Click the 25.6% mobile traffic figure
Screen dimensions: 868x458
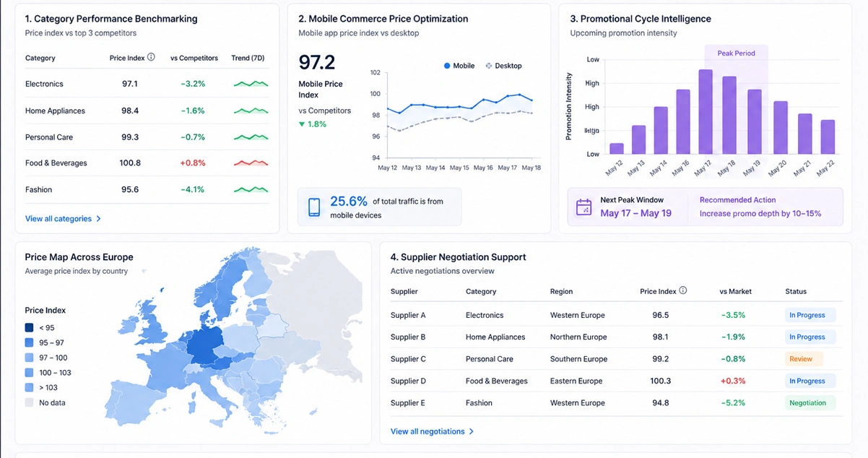pyautogui.click(x=349, y=202)
